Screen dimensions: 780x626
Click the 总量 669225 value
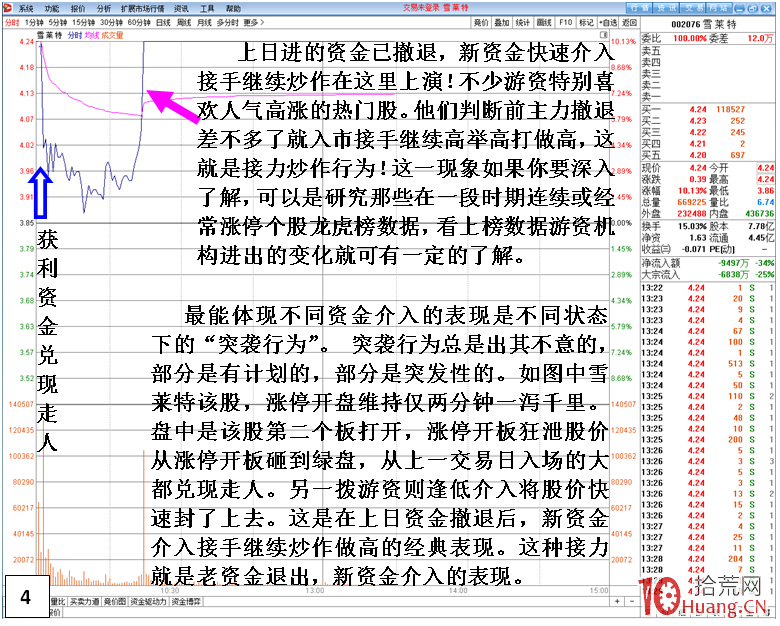692,202
